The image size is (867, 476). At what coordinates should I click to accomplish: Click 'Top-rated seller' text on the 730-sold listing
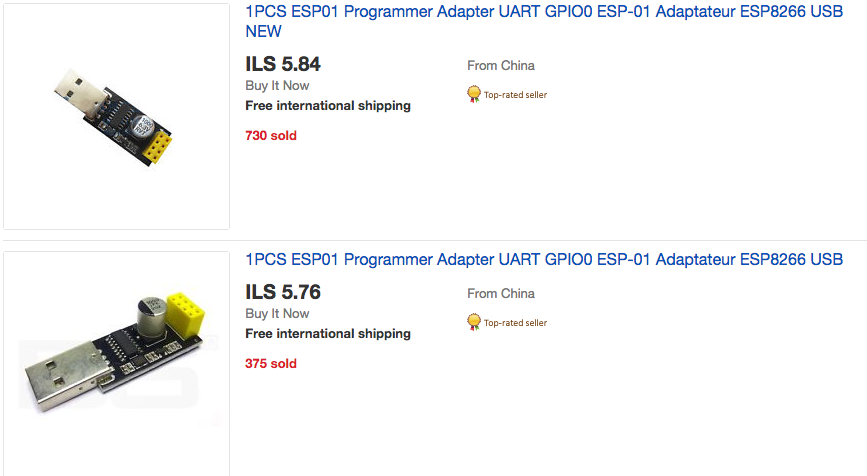[x=516, y=95]
